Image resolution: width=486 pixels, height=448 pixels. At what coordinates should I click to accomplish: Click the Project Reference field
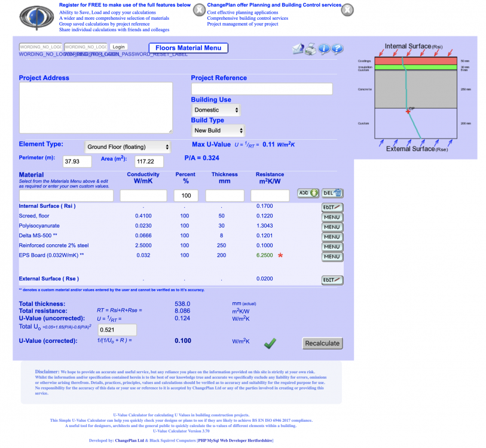[x=262, y=89]
